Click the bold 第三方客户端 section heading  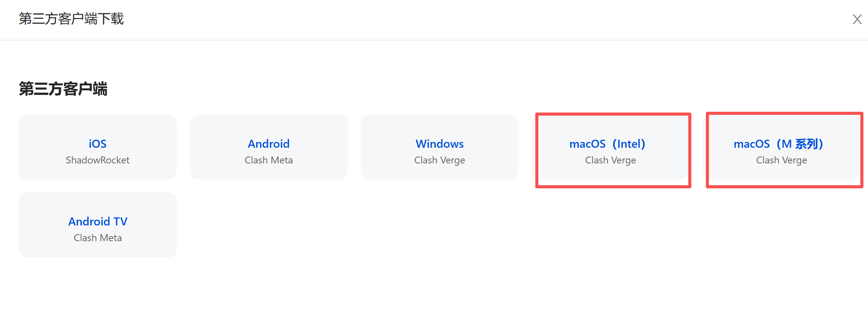(63, 89)
